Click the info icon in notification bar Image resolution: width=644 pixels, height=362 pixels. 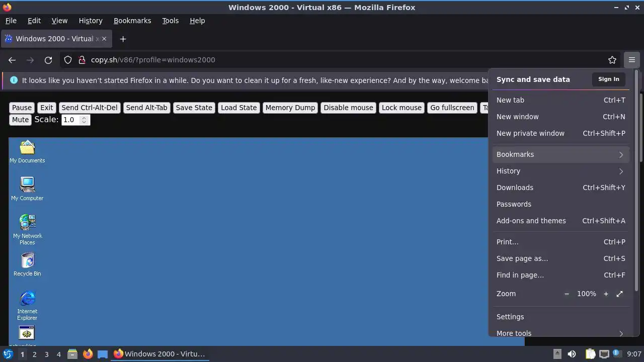(x=14, y=80)
